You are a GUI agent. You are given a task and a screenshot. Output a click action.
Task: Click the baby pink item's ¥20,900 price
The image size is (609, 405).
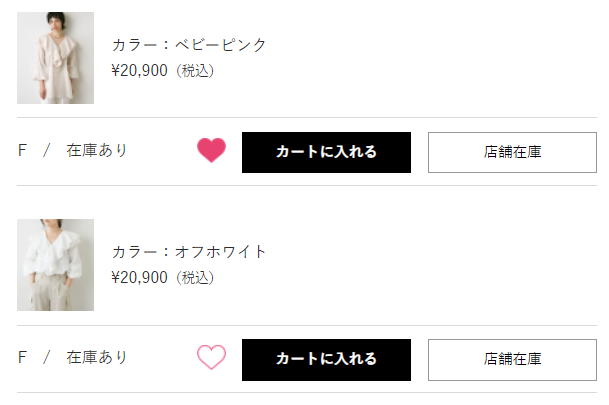point(140,71)
